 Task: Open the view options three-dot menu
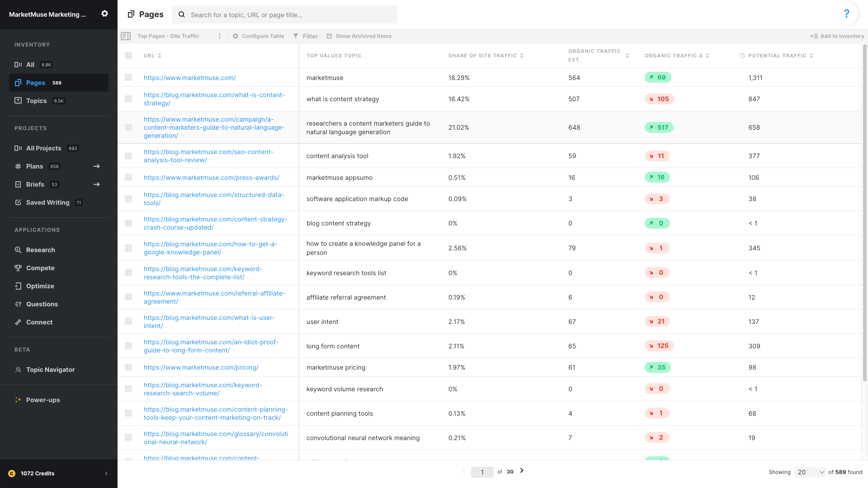pyautogui.click(x=220, y=36)
